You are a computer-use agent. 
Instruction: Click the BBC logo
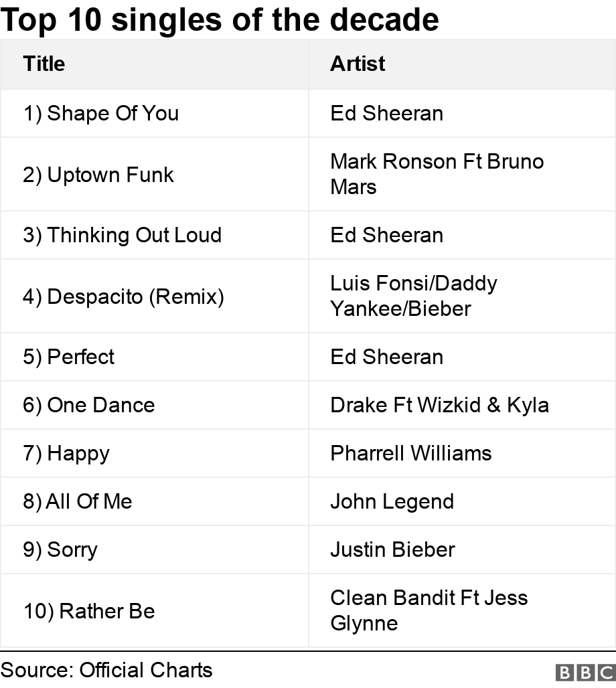coord(585,673)
